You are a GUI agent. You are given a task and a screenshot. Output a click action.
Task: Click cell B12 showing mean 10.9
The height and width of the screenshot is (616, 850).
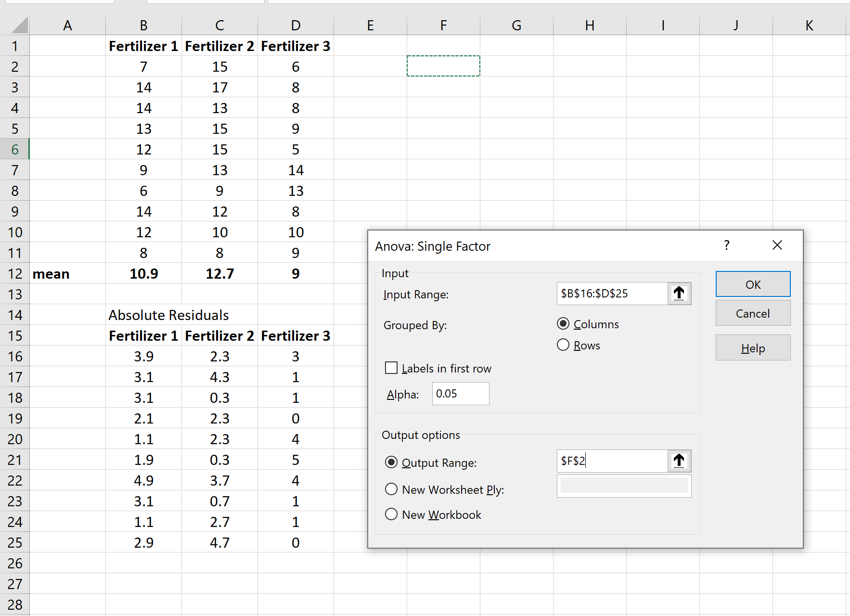pyautogui.click(x=143, y=273)
